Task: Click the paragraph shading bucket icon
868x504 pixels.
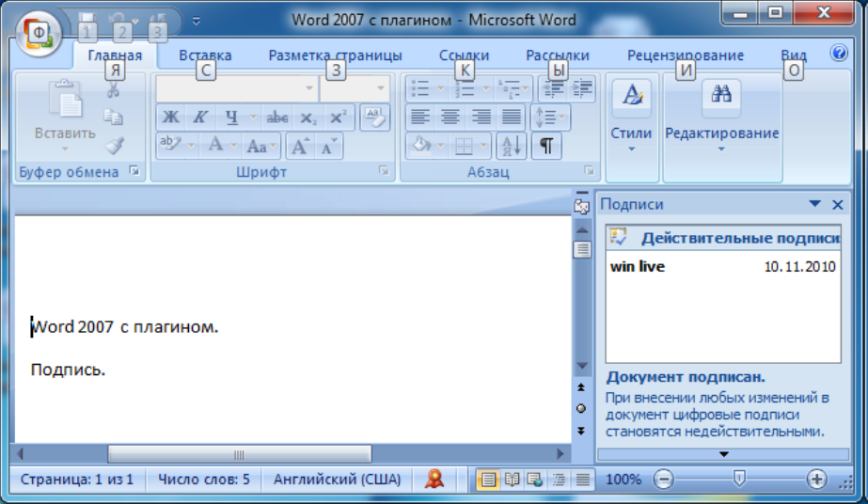Action: click(x=421, y=146)
